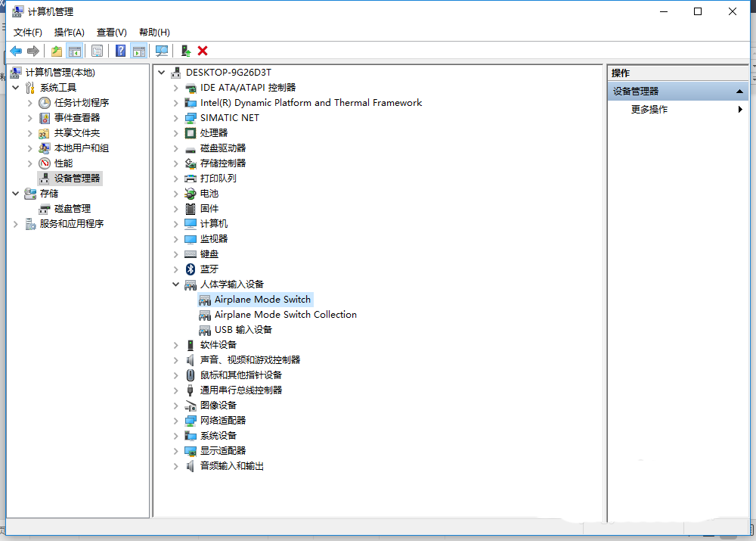Click the 显示适配器 display adapter icon
The width and height of the screenshot is (756, 541).
point(191,451)
